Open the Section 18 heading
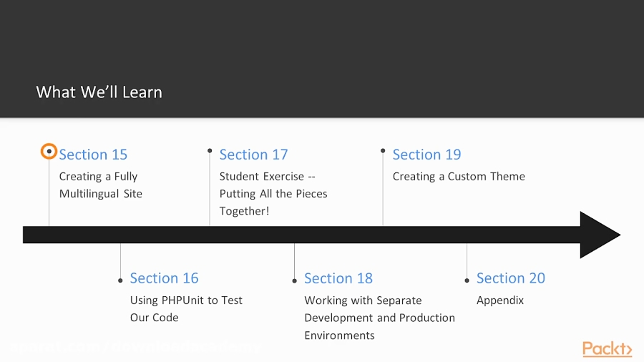Image resolution: width=644 pixels, height=362 pixels. [338, 278]
